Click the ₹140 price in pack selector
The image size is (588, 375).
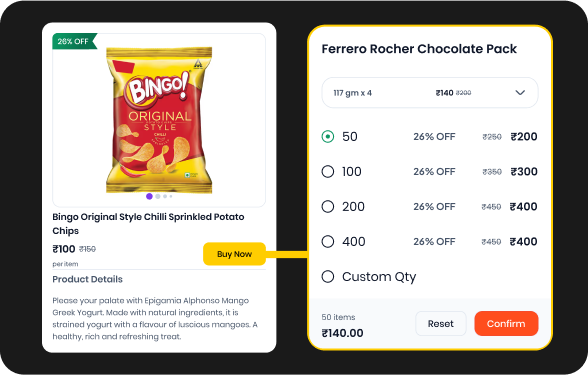444,93
